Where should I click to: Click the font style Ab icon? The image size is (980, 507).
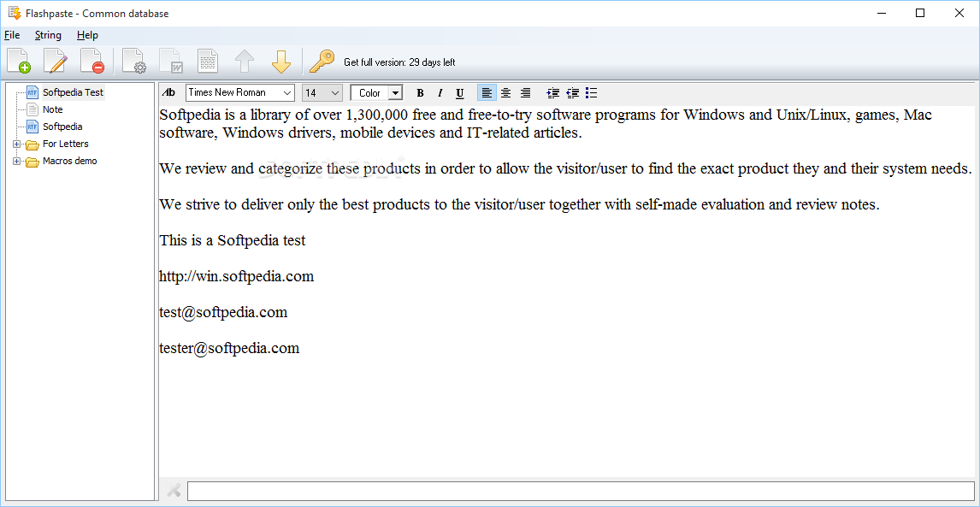tap(168, 93)
